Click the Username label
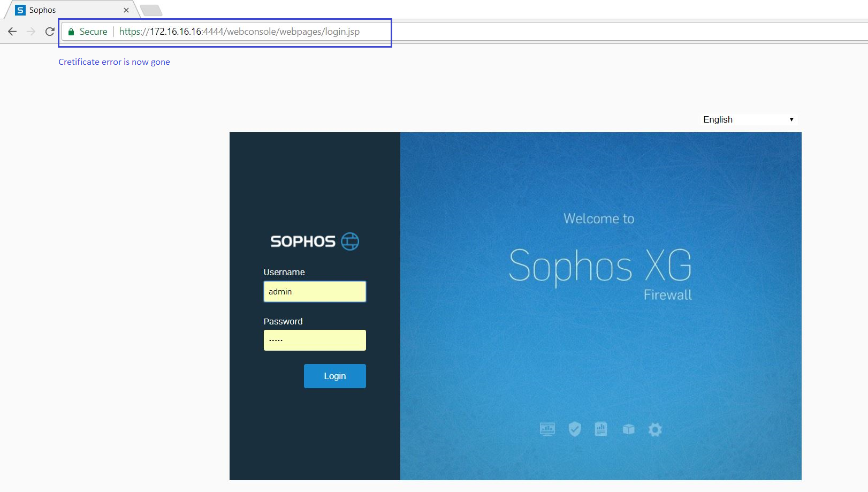The width and height of the screenshot is (868, 492). click(x=284, y=272)
